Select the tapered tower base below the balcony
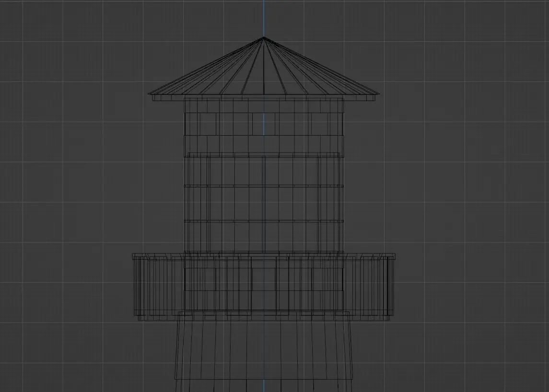 264,352
